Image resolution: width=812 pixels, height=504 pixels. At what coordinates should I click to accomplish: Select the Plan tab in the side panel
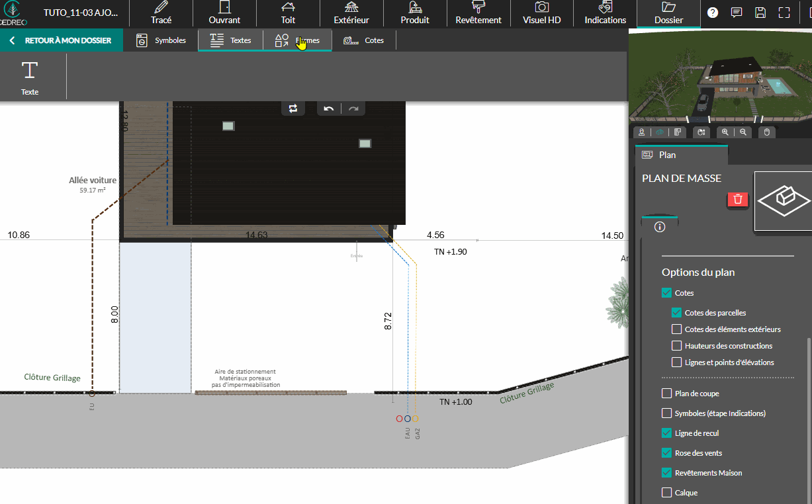[682, 155]
